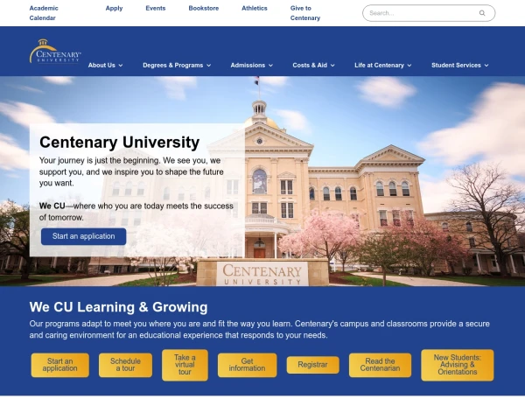Click New Students: Advising & Orientations button
The width and height of the screenshot is (525, 420).
click(x=458, y=365)
